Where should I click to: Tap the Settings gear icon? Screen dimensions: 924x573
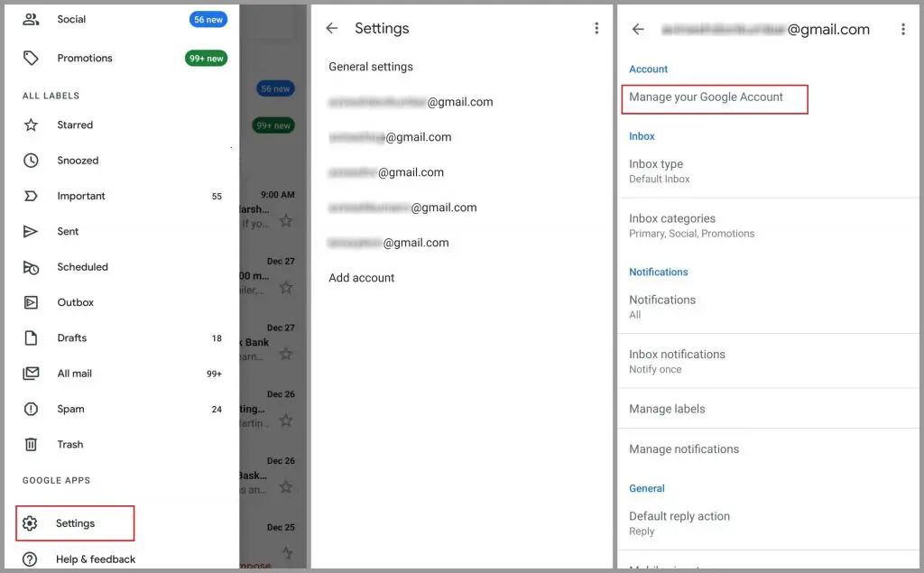(x=30, y=523)
